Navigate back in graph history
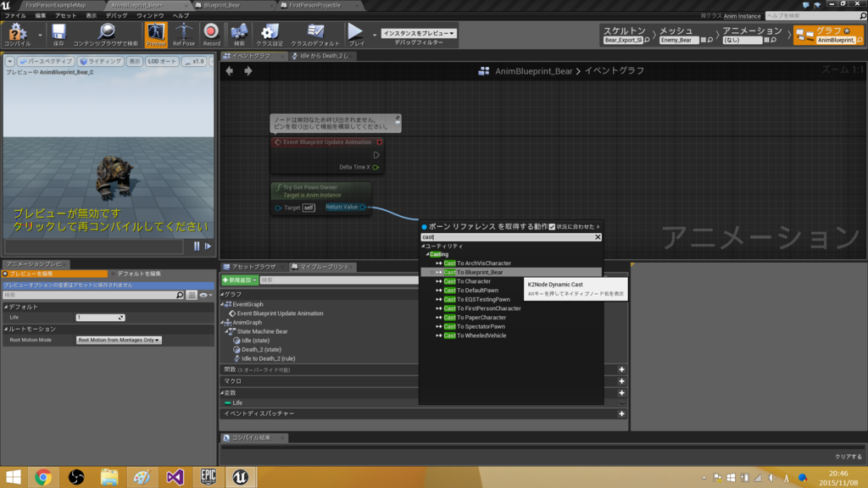The height and width of the screenshot is (488, 868). (x=229, y=71)
